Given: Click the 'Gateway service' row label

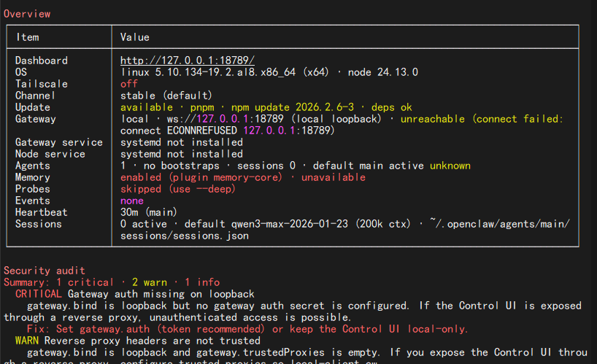Looking at the screenshot, I should 59,142.
